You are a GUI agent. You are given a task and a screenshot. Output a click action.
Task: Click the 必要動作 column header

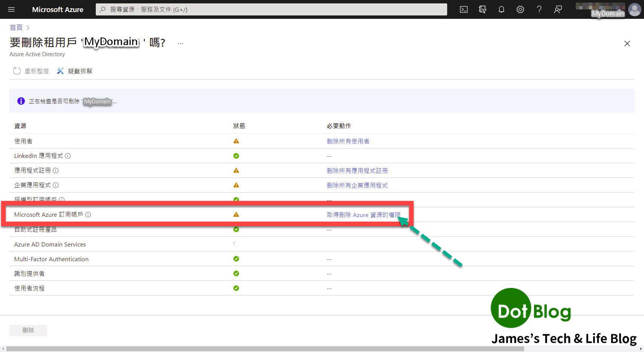[339, 126]
